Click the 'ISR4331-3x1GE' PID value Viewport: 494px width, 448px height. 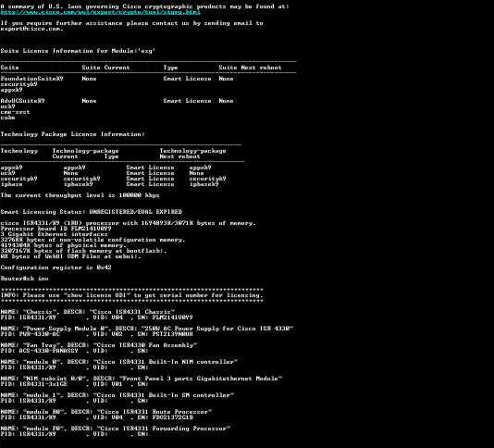click(x=43, y=384)
